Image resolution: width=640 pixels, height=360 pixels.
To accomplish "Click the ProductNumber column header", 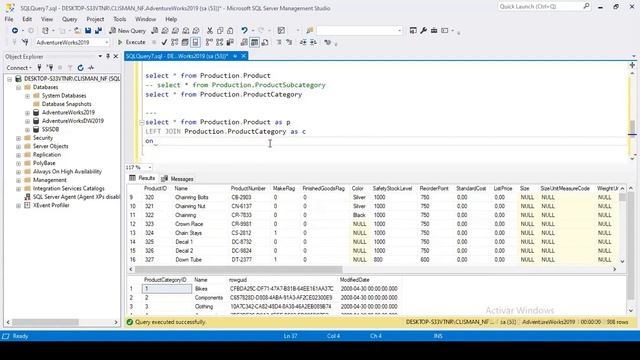I will [x=248, y=189].
